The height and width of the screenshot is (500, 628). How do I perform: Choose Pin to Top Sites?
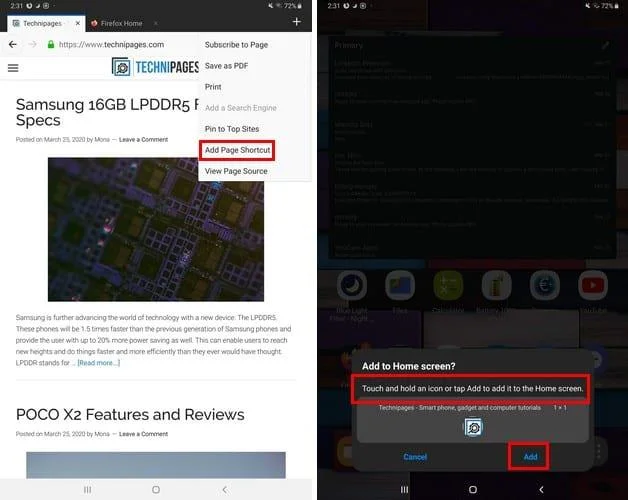click(x=232, y=129)
